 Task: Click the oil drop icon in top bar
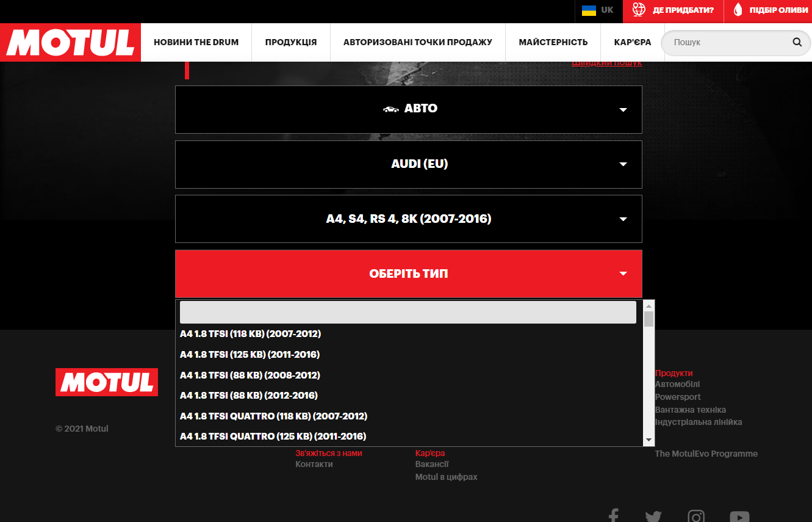pos(738,10)
